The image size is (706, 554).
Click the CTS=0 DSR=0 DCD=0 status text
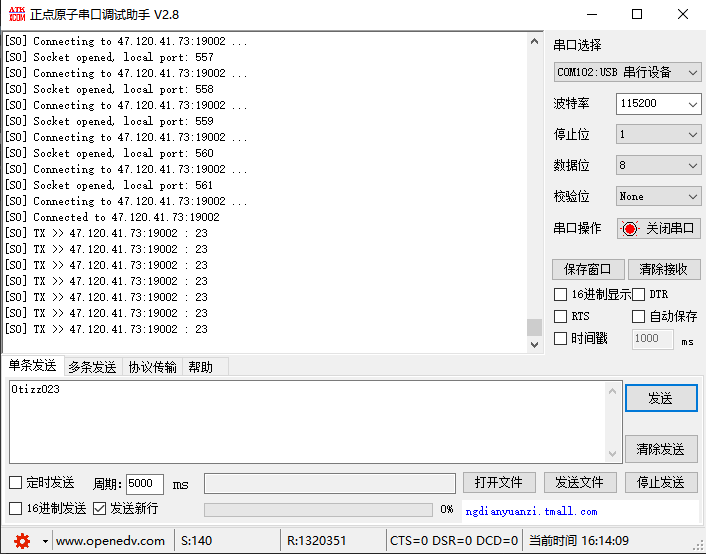tap(454, 541)
